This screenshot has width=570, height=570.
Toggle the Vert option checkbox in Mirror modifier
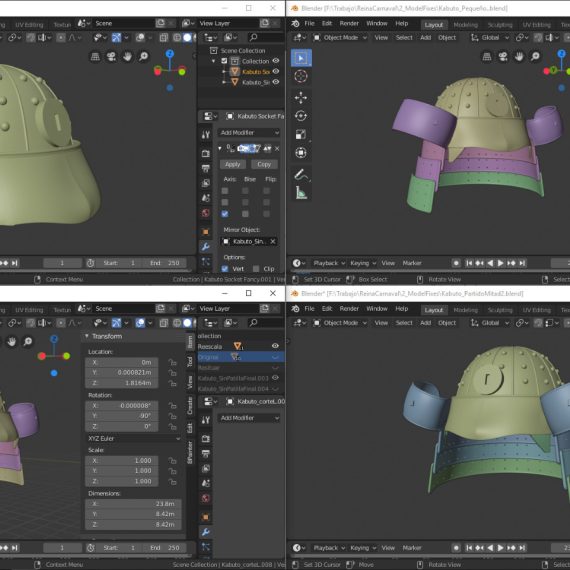click(x=225, y=269)
